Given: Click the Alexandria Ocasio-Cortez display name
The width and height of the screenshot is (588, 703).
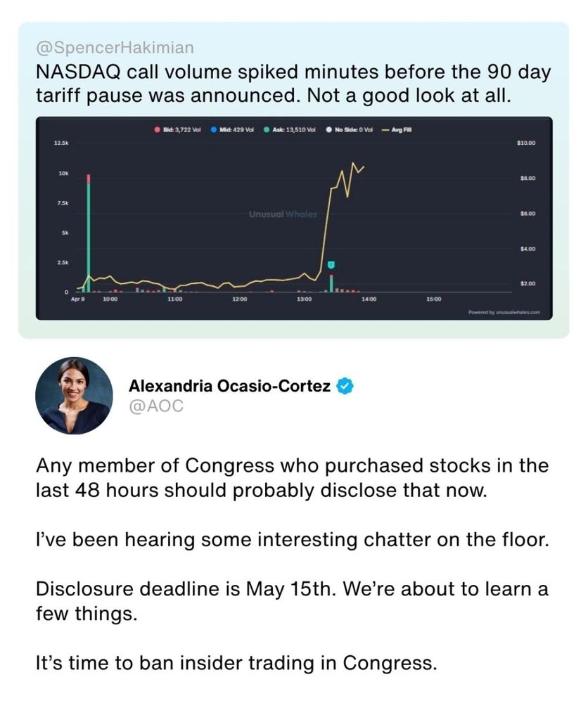Looking at the screenshot, I should click(x=229, y=385).
